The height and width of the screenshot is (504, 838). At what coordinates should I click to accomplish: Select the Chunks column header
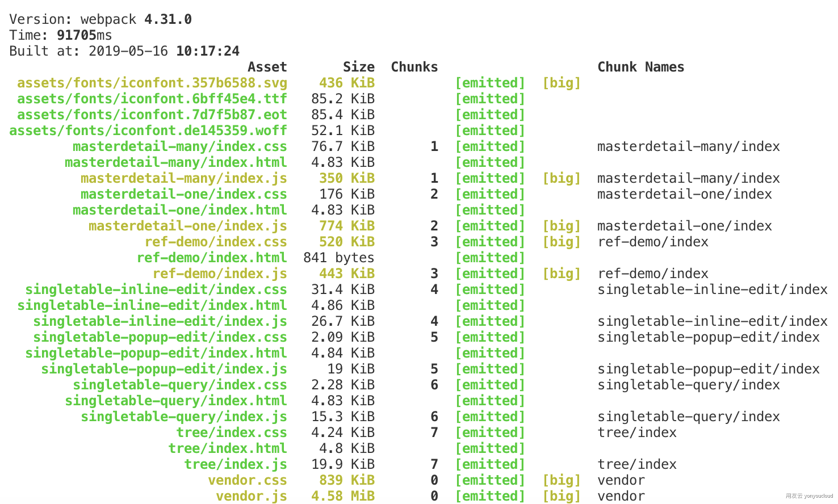(414, 66)
